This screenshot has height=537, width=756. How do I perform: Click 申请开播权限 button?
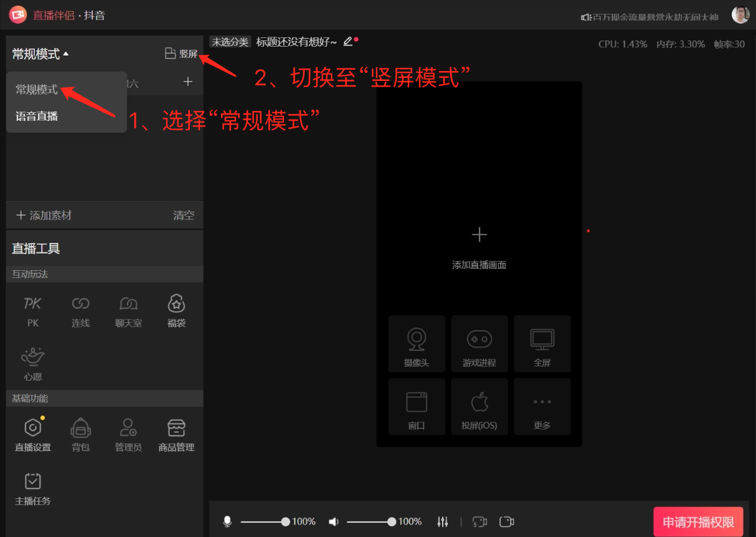click(698, 522)
